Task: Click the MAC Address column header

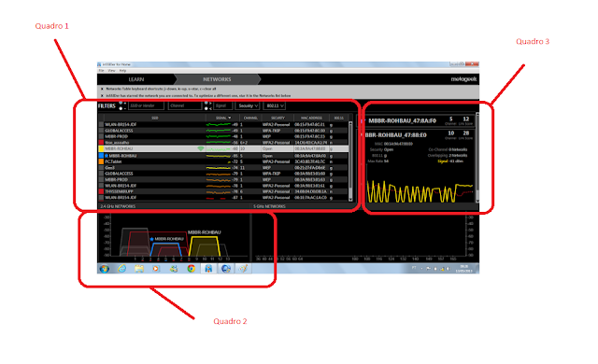Action: click(x=311, y=118)
